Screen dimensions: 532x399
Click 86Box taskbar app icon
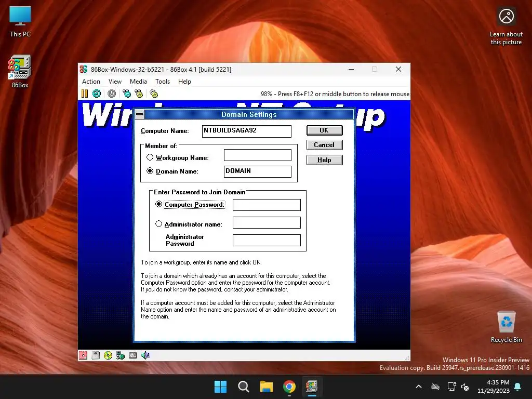point(312,387)
